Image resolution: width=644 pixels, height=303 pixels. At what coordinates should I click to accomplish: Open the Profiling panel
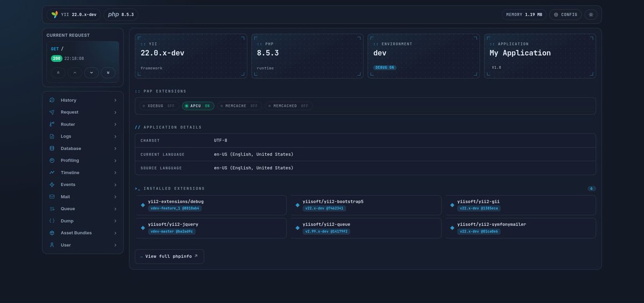click(x=83, y=161)
